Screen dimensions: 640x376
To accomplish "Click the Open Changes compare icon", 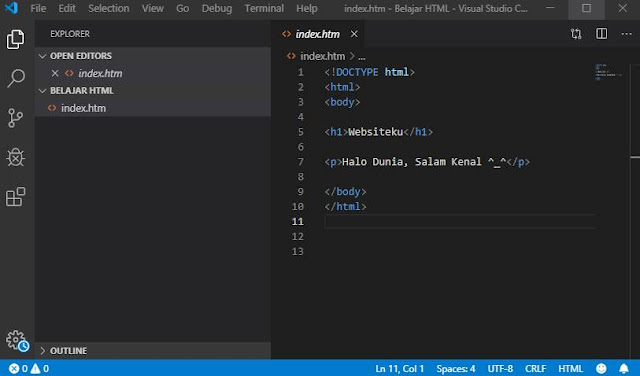I will coord(576,34).
